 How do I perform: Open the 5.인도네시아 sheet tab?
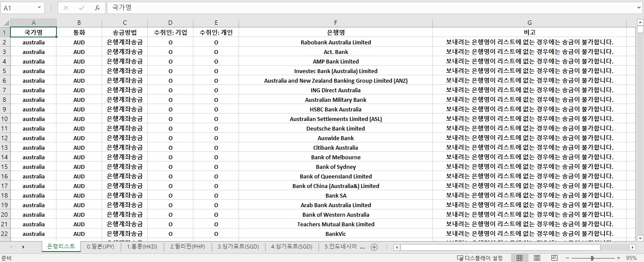(x=340, y=246)
